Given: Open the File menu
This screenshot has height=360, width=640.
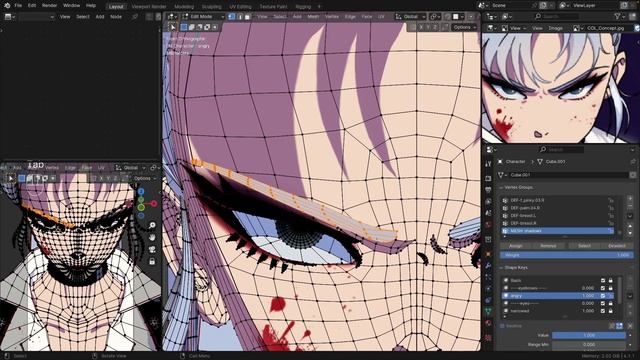Looking at the screenshot, I should click(18, 6).
